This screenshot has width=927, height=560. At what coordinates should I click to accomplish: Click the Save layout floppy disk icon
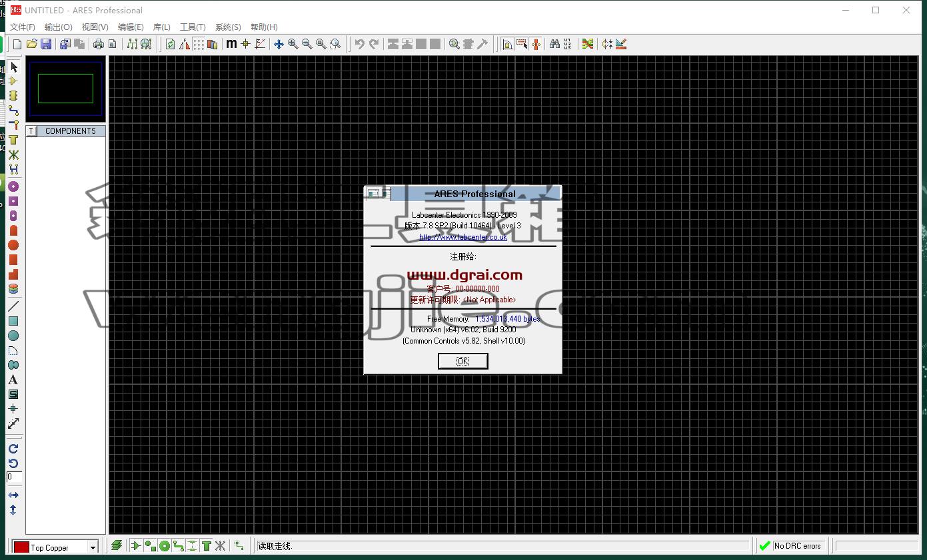(46, 44)
